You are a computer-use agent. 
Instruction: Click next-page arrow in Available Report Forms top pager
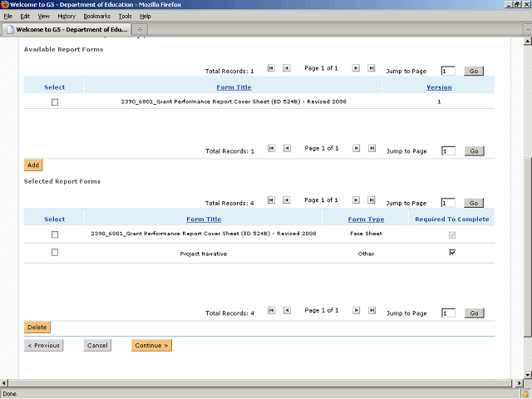point(356,69)
